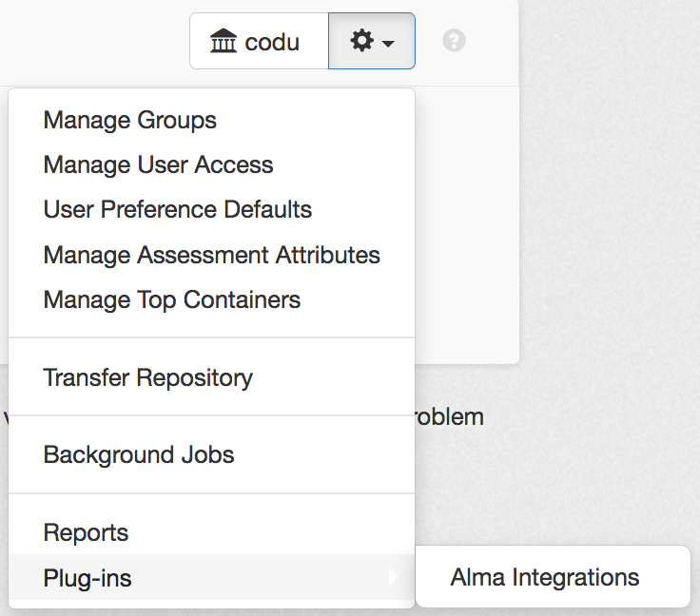This screenshot has width=700, height=616.
Task: Select the codu repository button
Action: (259, 42)
